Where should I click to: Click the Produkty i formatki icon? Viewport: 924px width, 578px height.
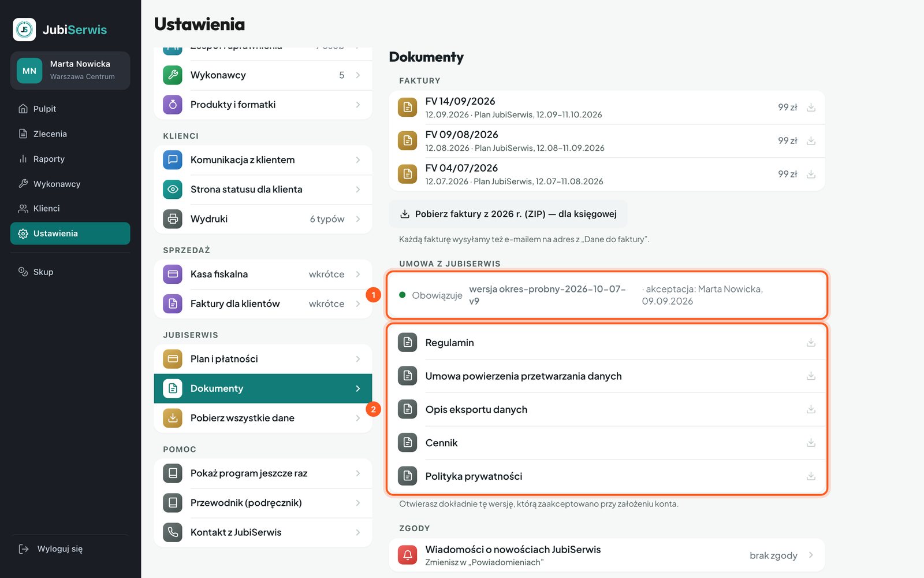173,105
